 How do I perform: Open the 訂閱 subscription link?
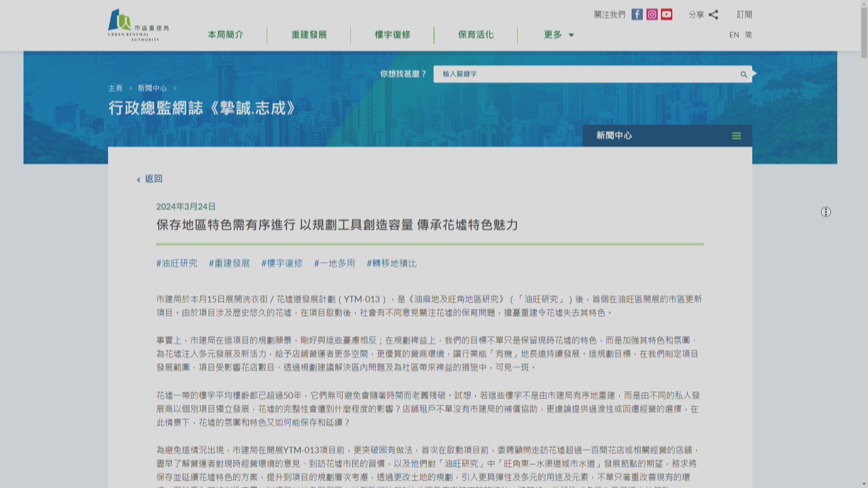click(x=745, y=14)
